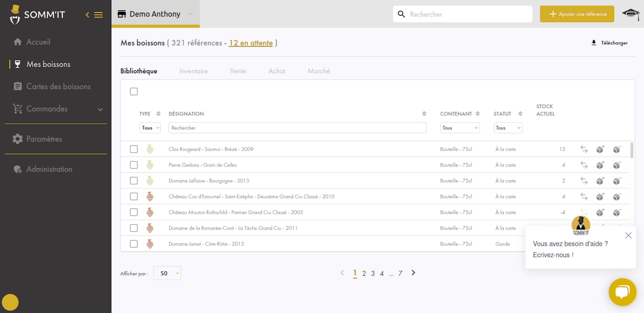Click the SOMM'IT logo icon
The height and width of the screenshot is (313, 644).
(15, 14)
